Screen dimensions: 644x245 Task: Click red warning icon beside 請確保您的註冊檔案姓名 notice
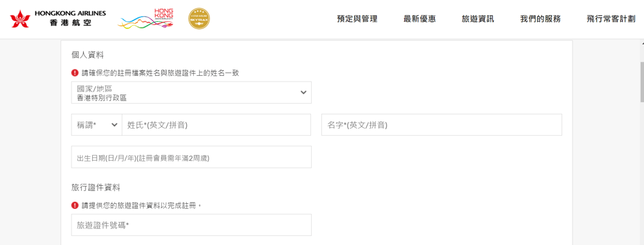pos(75,73)
